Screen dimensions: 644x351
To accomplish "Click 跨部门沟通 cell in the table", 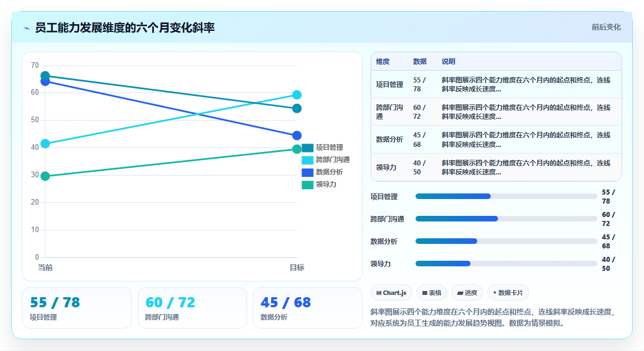I will (389, 112).
